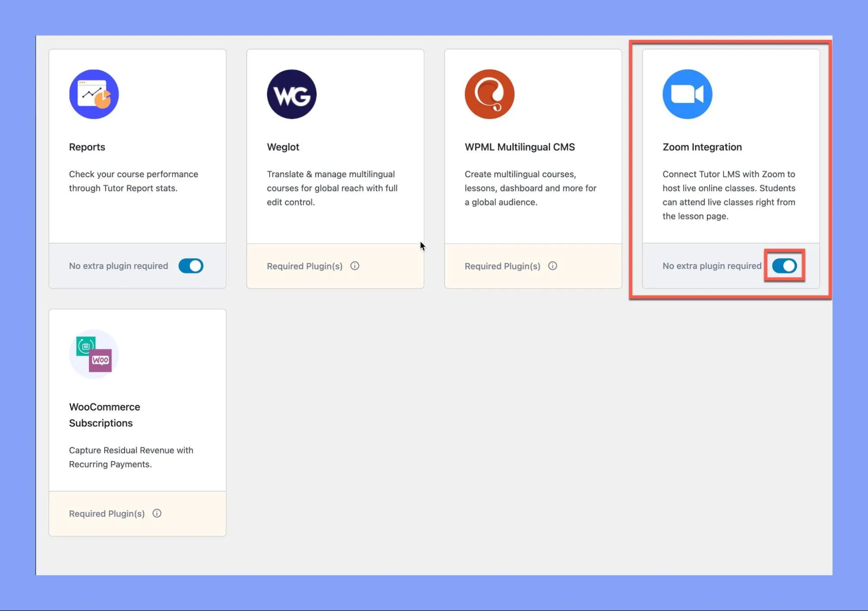
Task: Select the Reports card title
Action: tap(87, 147)
